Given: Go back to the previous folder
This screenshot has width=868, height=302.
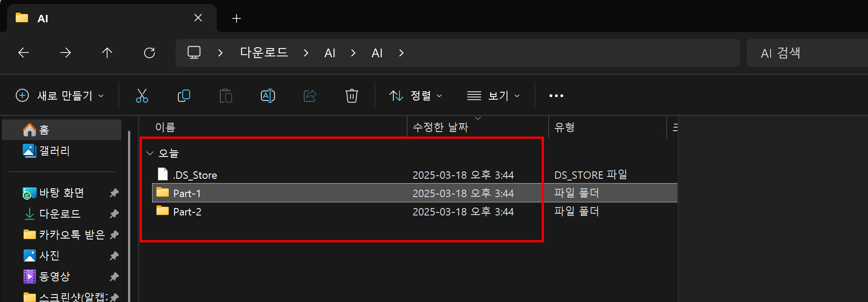Looking at the screenshot, I should pos(24,53).
